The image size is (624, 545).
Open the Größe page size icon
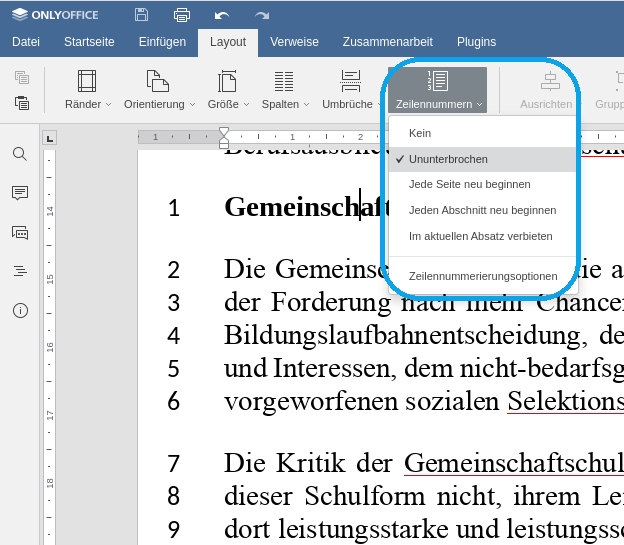coord(227,81)
